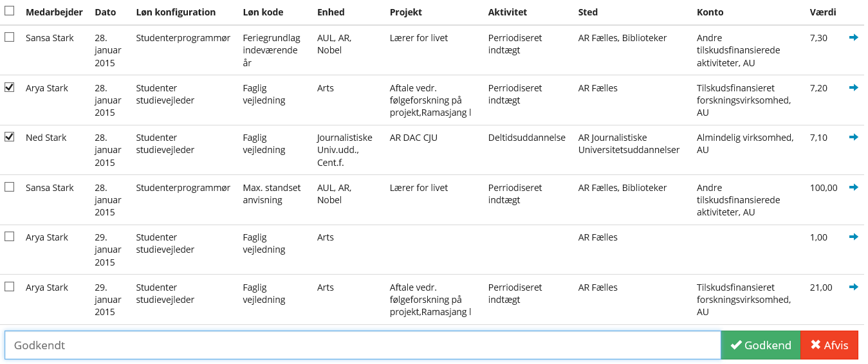This screenshot has width=868, height=364.
Task: Click the red Afvis button
Action: (x=829, y=345)
